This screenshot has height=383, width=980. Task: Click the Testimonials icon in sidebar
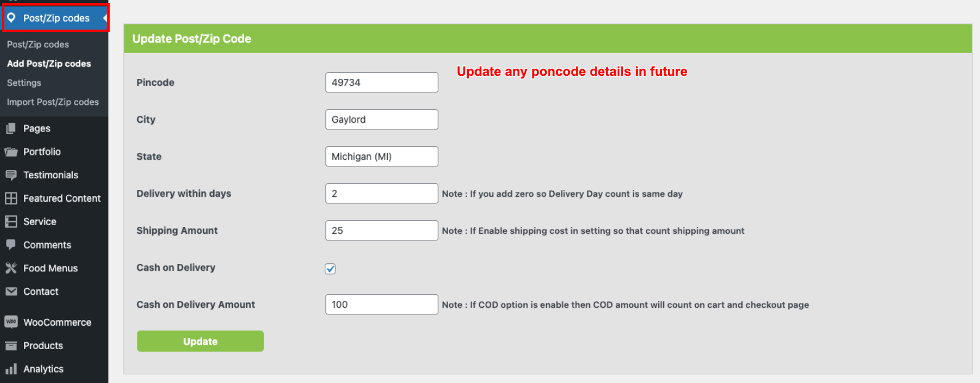[11, 175]
